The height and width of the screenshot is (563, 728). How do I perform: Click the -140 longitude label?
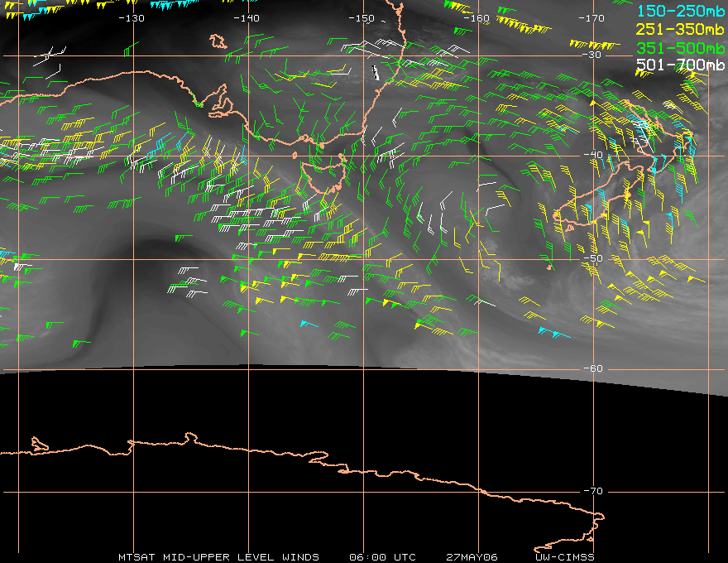(x=247, y=18)
